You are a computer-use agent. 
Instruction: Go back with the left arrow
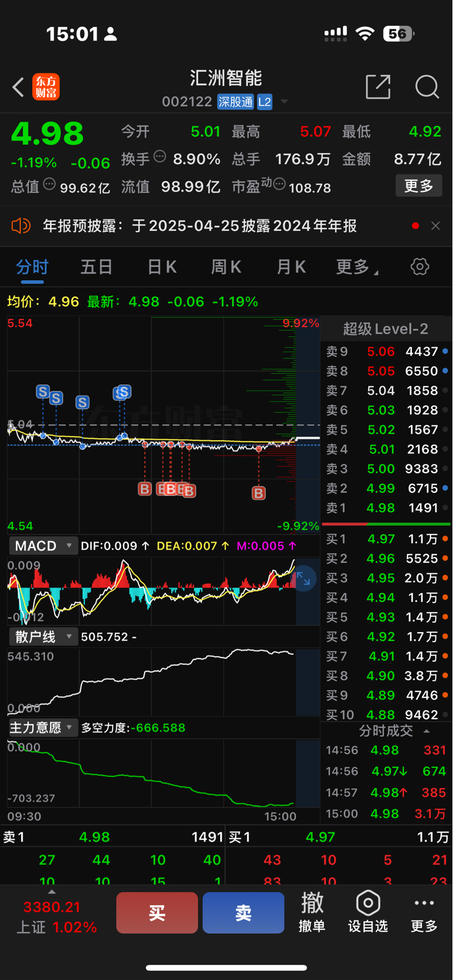click(x=18, y=87)
